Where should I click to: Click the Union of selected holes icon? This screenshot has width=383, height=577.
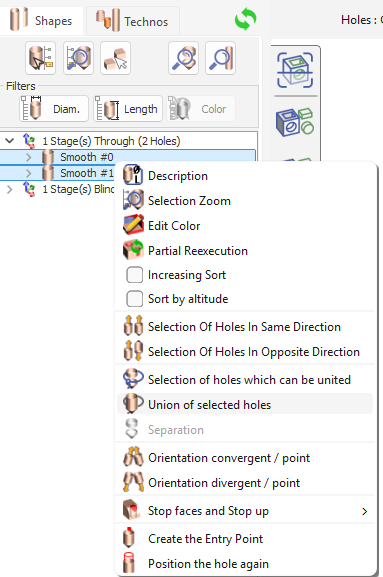[x=133, y=404]
